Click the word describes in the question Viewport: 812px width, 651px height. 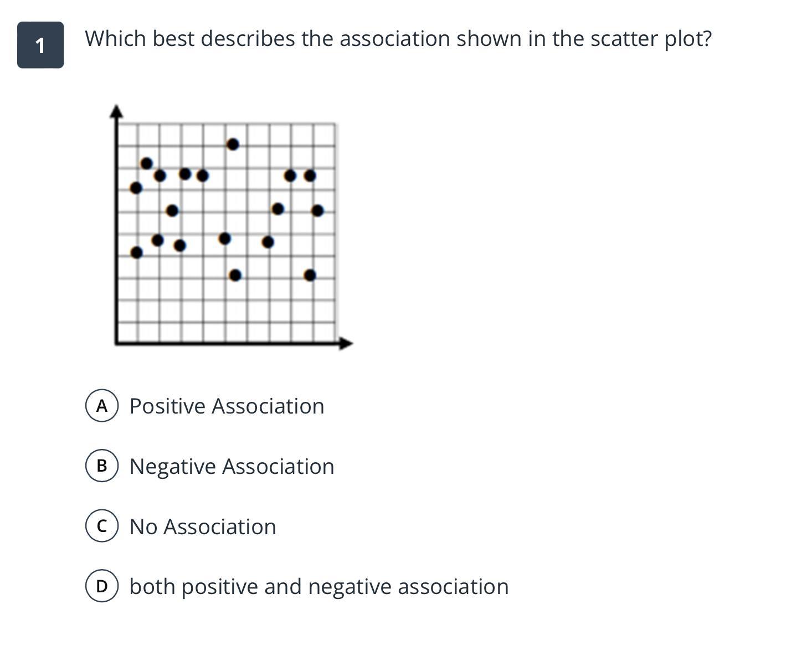click(x=248, y=39)
